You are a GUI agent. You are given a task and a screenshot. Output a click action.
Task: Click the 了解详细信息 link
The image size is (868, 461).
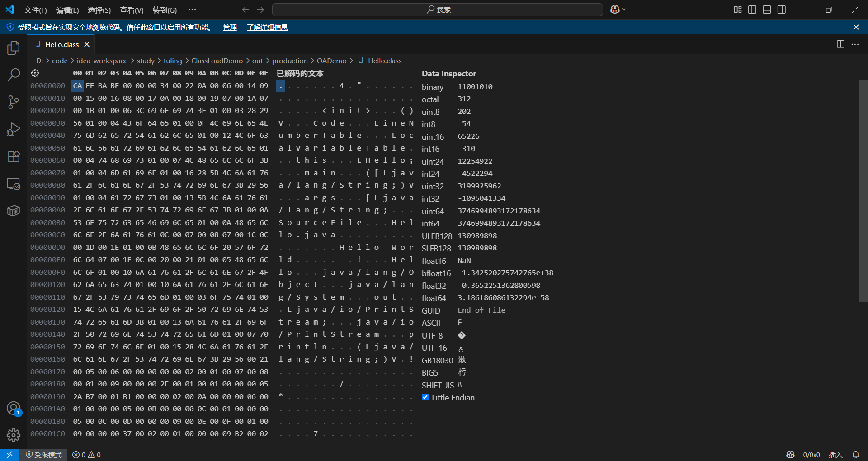coord(267,28)
